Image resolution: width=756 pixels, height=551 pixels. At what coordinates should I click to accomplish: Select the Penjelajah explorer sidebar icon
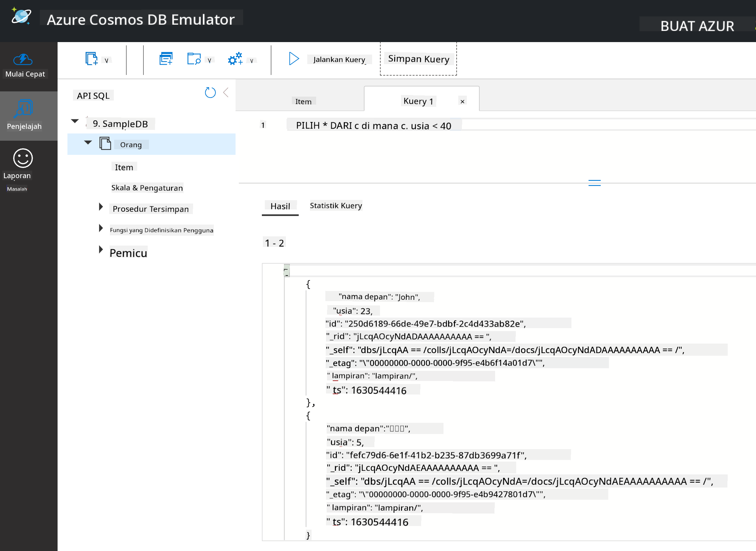pyautogui.click(x=24, y=115)
